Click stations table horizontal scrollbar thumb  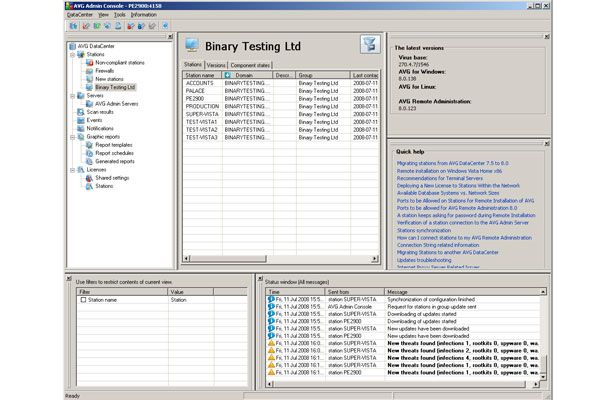pos(228,259)
